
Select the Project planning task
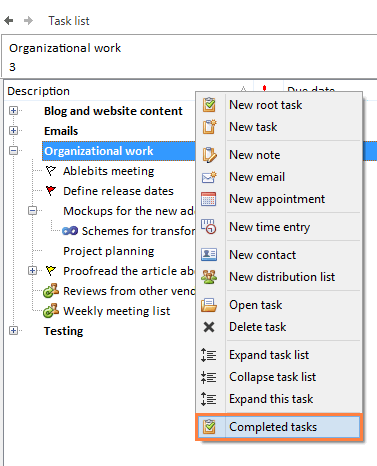tap(109, 251)
